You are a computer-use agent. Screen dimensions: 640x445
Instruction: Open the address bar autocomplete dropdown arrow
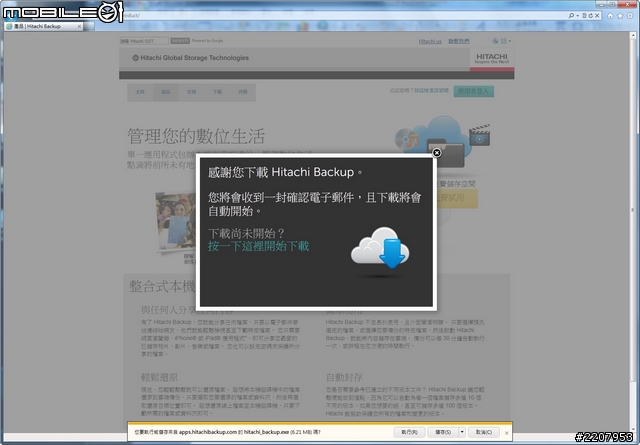(578, 16)
